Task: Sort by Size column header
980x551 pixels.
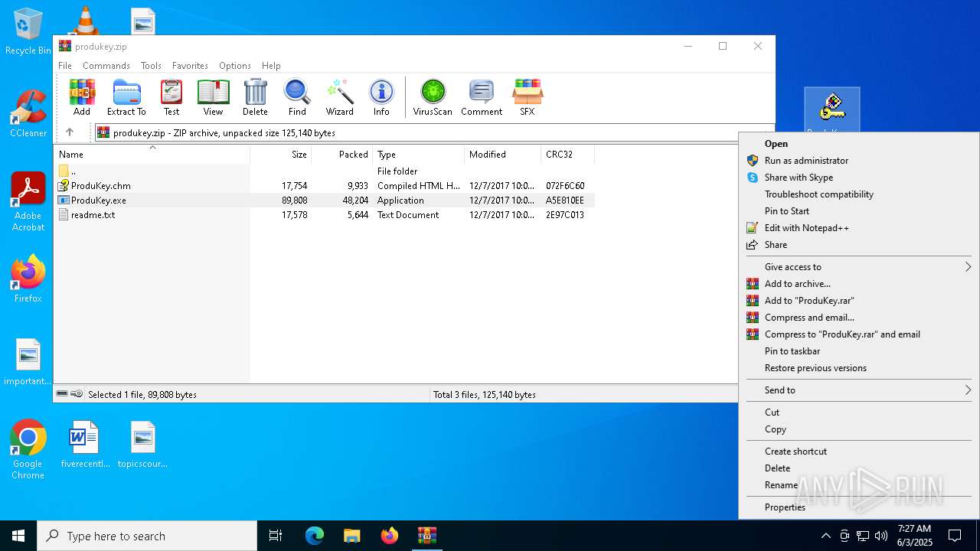Action: point(280,155)
